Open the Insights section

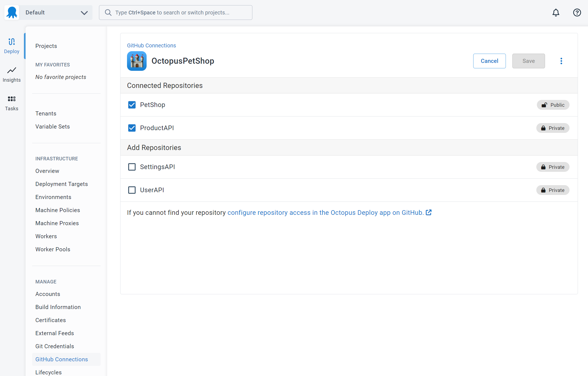click(x=12, y=75)
